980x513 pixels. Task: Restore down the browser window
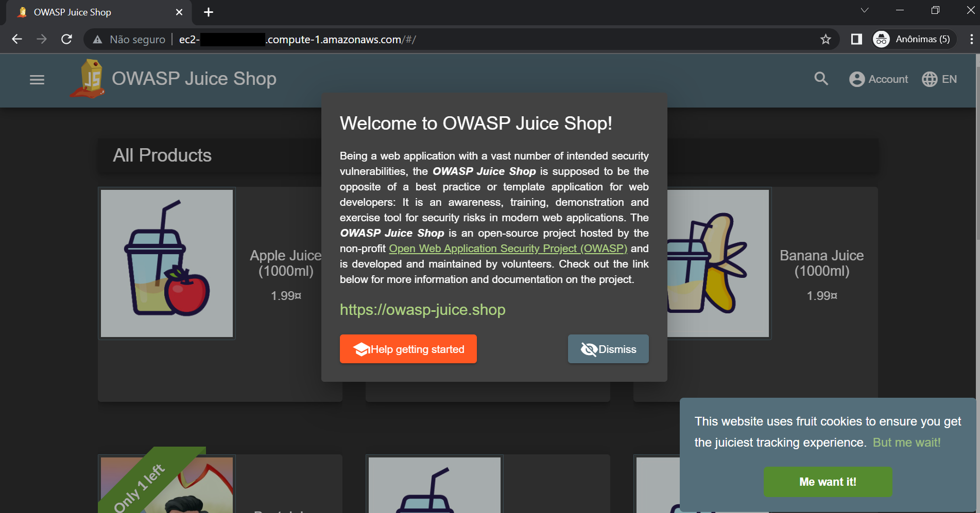coord(936,10)
